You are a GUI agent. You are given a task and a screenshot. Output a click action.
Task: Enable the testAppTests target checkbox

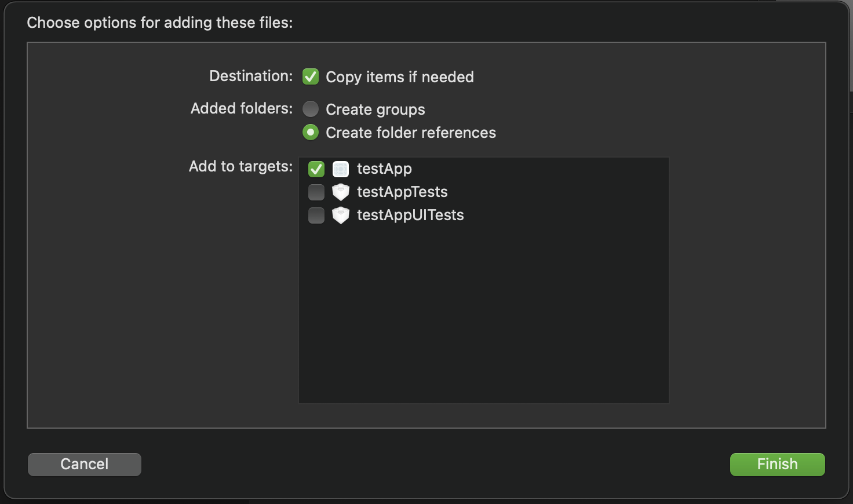(x=316, y=192)
